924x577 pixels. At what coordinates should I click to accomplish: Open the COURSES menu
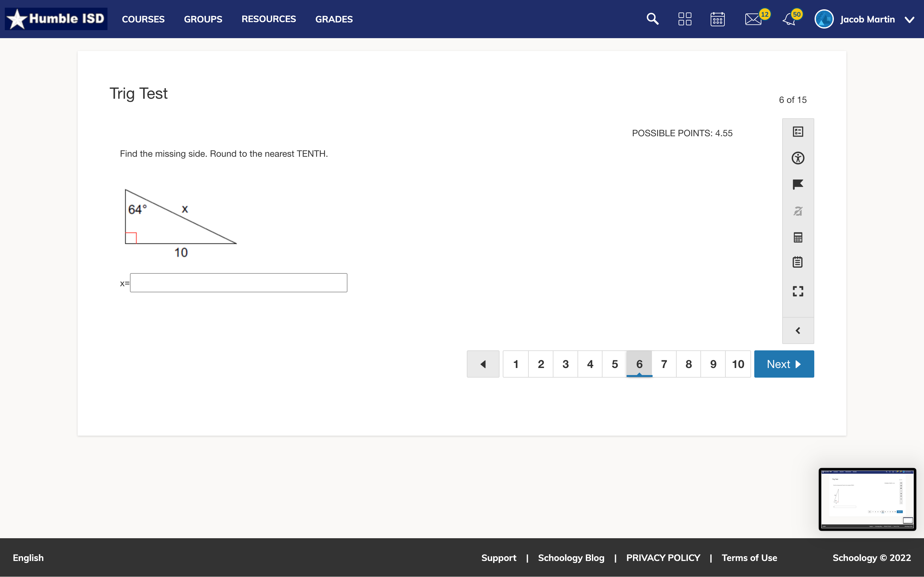coord(143,19)
